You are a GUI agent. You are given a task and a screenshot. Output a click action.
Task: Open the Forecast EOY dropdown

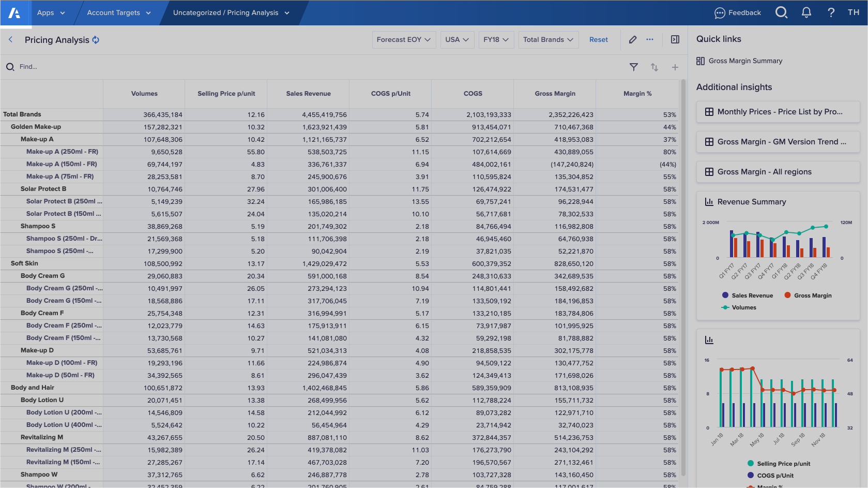point(403,40)
